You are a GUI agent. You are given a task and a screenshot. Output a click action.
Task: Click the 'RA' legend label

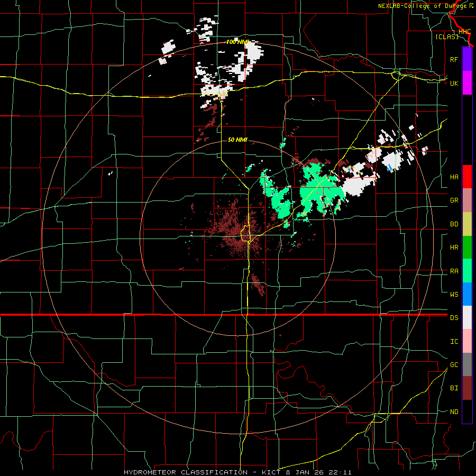pos(454,271)
